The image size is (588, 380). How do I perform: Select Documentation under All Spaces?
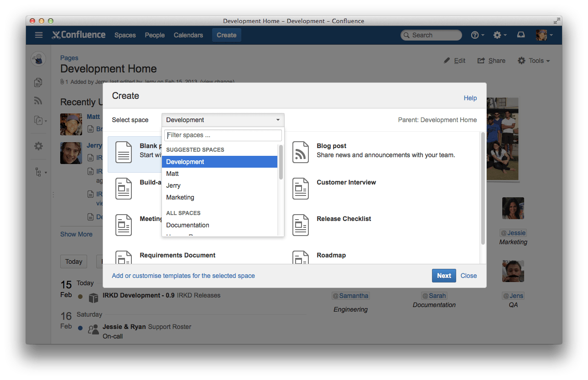(x=187, y=225)
